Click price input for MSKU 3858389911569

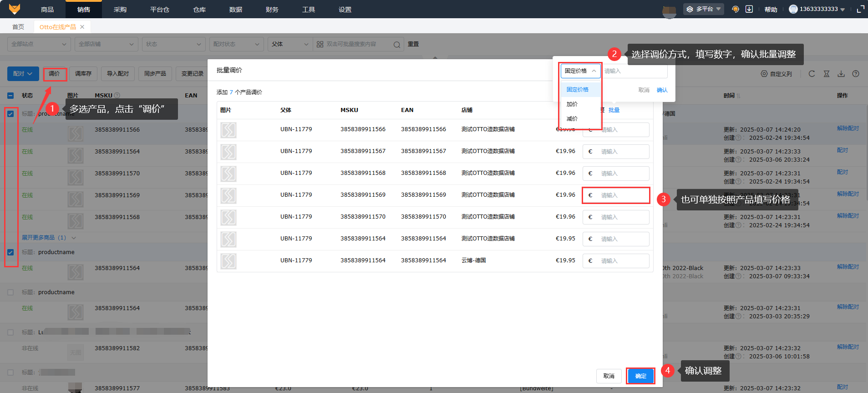[622, 195]
